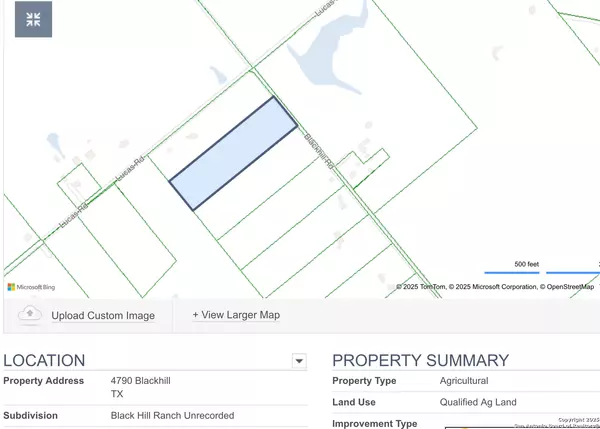Expand the Location section dropdown arrow
This screenshot has height=429, width=600.
point(298,361)
